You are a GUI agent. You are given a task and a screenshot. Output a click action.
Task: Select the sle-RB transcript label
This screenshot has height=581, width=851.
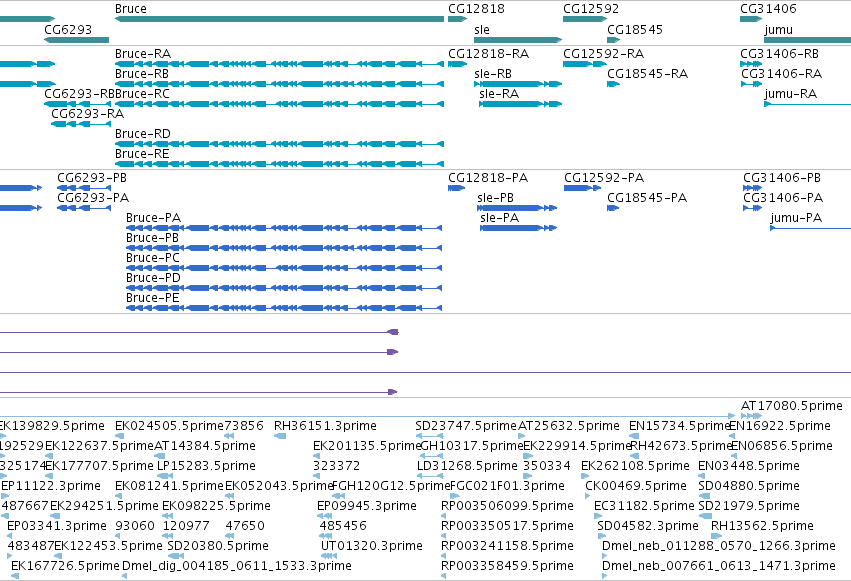pyautogui.click(x=493, y=74)
